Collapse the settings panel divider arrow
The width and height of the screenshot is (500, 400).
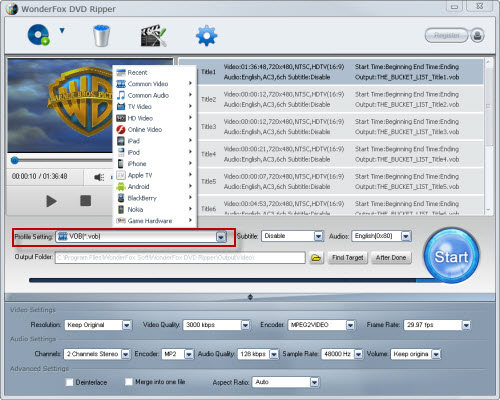(x=250, y=297)
